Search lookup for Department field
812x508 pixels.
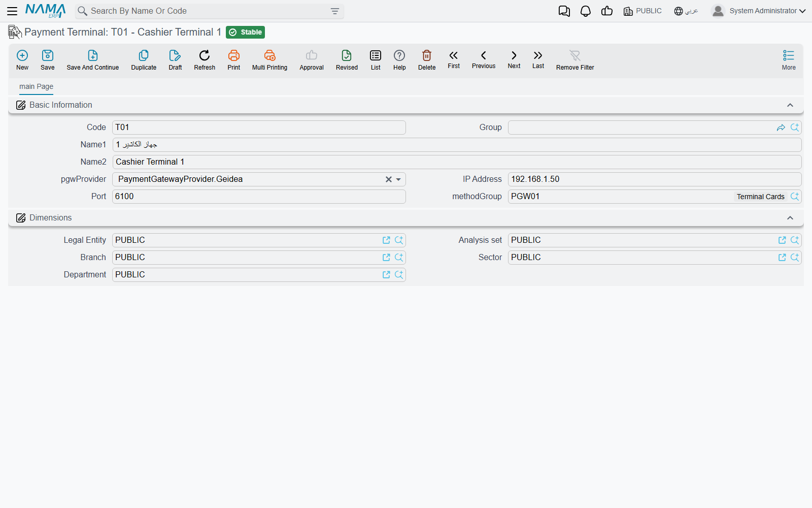coord(399,275)
